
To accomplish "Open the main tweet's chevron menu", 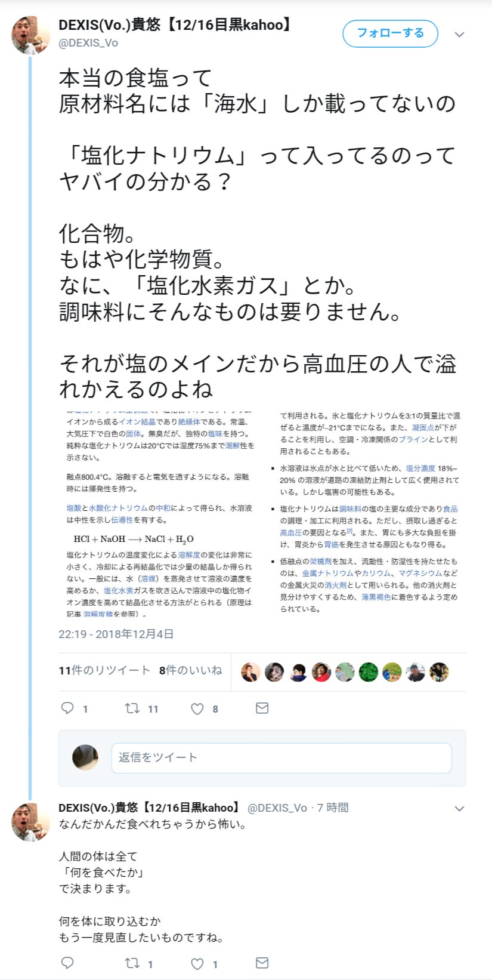I will tap(459, 35).
